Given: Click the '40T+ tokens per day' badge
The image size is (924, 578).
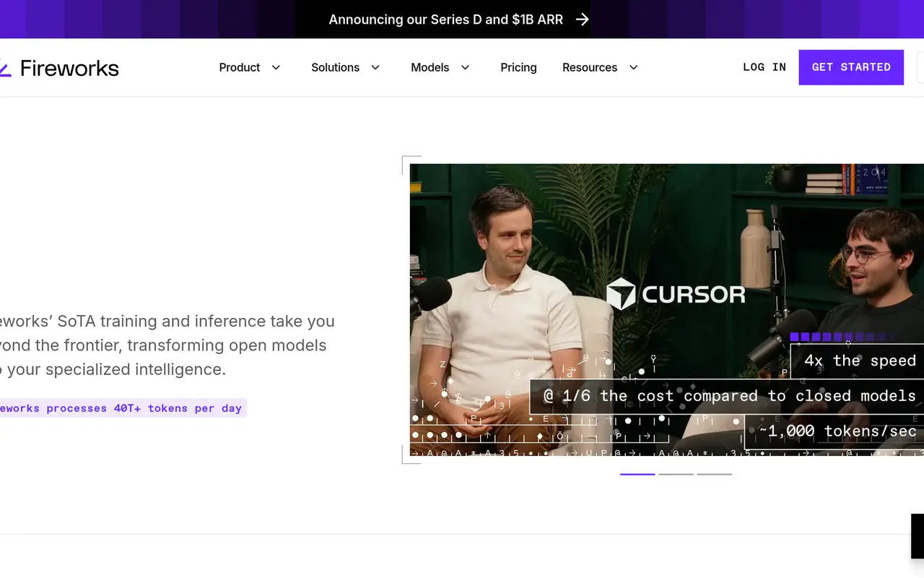Looking at the screenshot, I should [122, 408].
